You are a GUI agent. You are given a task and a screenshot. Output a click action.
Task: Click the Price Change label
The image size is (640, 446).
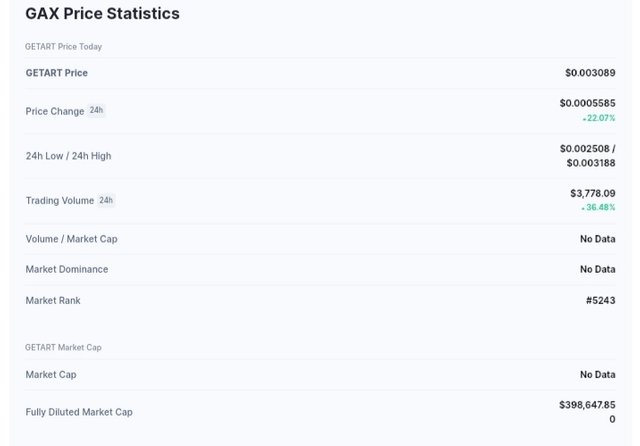click(55, 111)
